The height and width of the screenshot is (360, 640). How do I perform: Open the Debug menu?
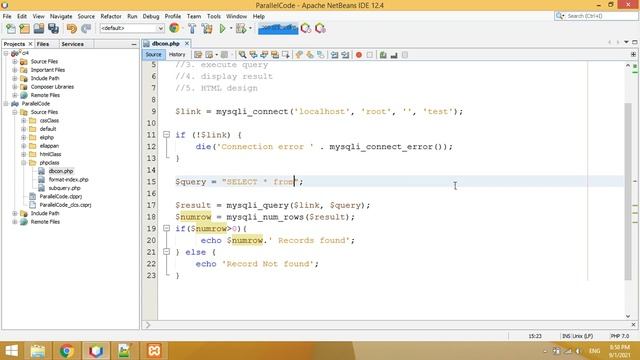(151, 16)
